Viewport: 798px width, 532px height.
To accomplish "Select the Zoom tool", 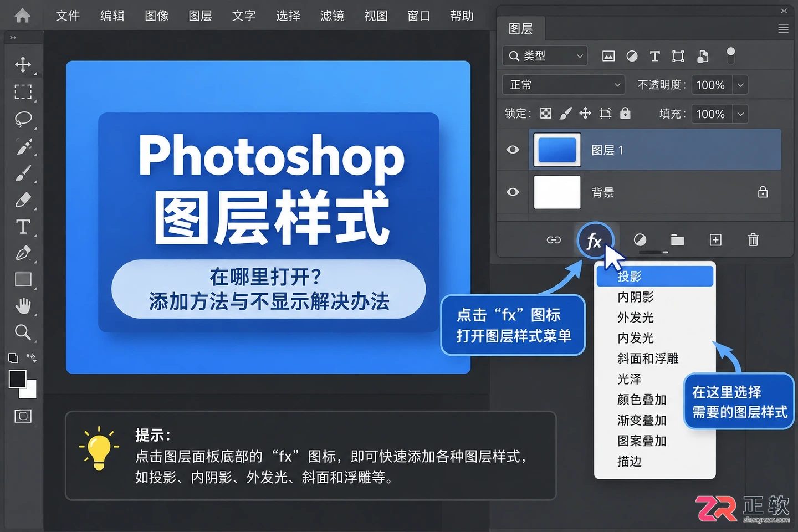I will 23,332.
